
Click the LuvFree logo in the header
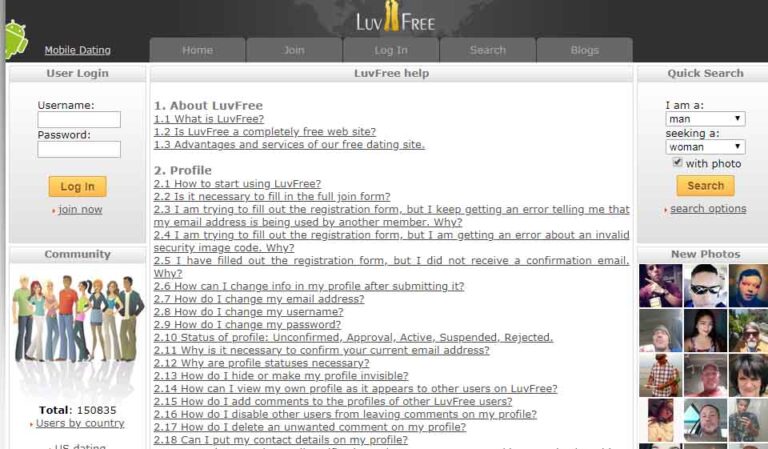point(395,18)
